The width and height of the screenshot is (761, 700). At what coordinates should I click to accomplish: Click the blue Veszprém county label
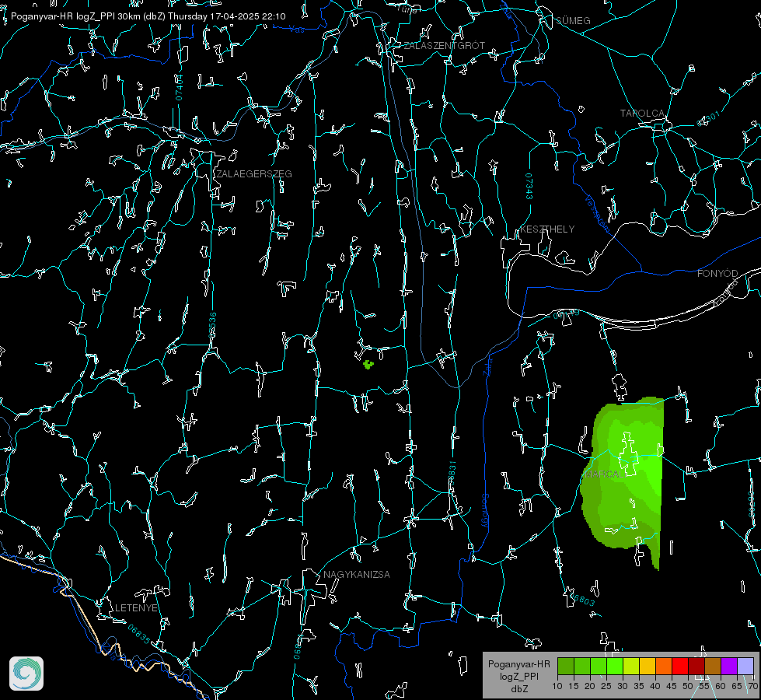[x=597, y=212]
